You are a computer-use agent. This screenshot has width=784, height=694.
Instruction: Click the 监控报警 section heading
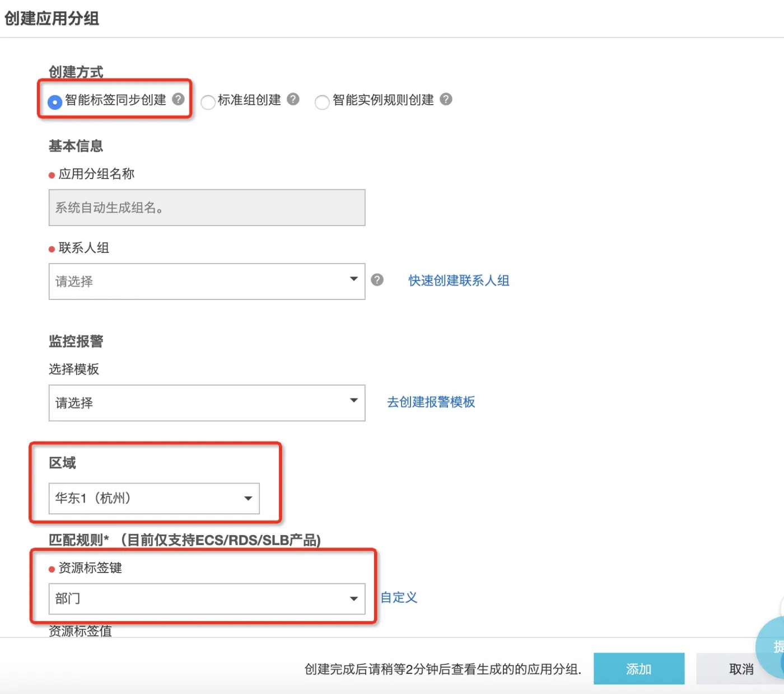pos(76,341)
